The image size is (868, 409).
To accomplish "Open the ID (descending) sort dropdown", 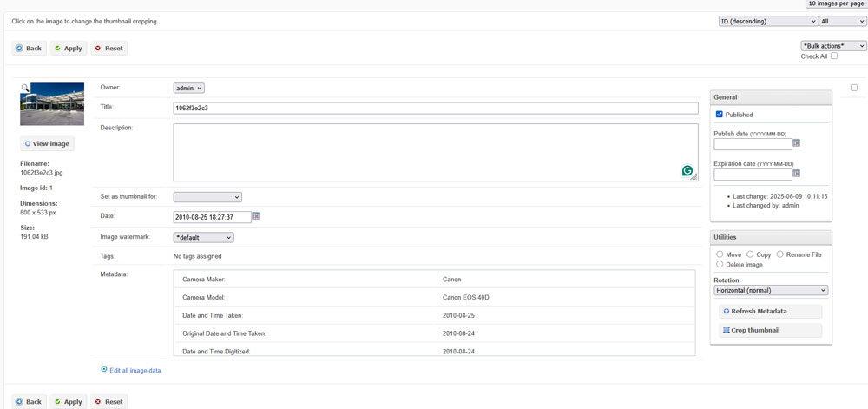I will pyautogui.click(x=767, y=21).
